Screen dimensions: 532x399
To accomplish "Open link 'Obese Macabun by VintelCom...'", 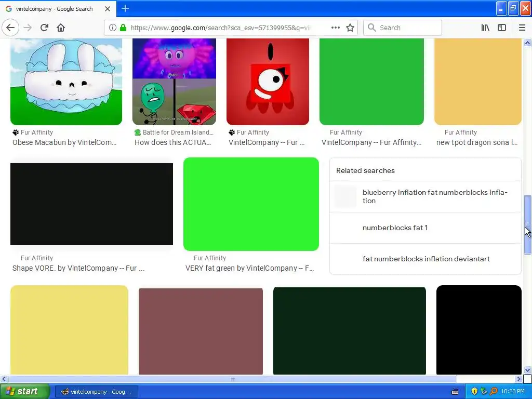I will [x=64, y=142].
